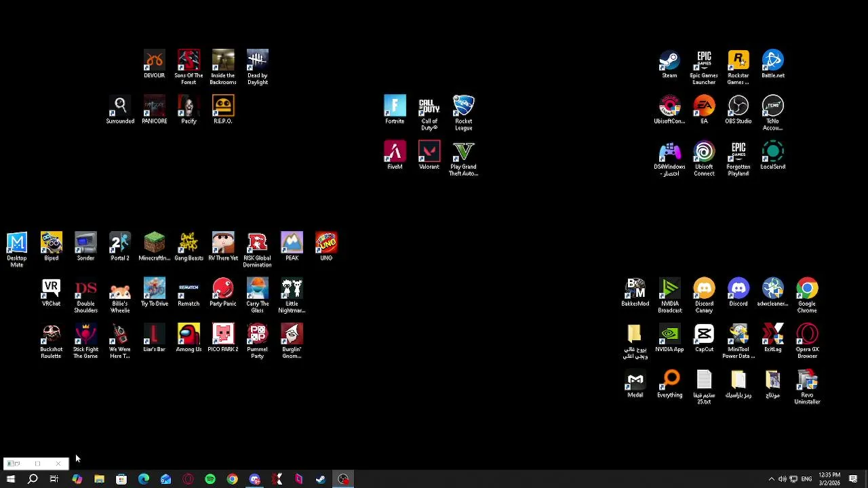Click the Surrounded game shortcut
868x488 pixels.
[x=120, y=110]
